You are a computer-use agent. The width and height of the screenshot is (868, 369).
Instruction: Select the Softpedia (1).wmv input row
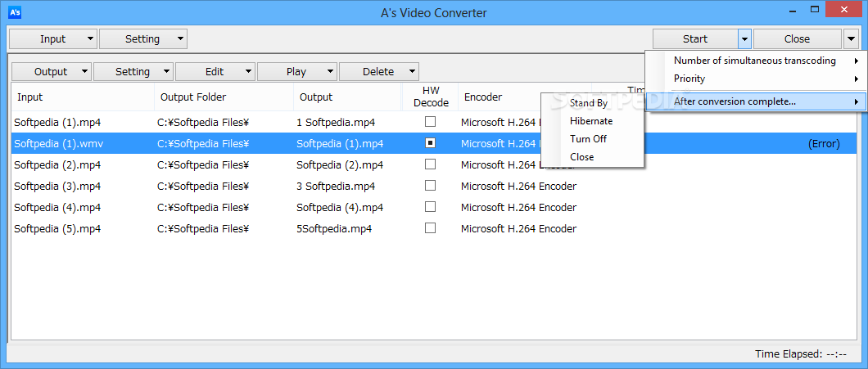[58, 143]
